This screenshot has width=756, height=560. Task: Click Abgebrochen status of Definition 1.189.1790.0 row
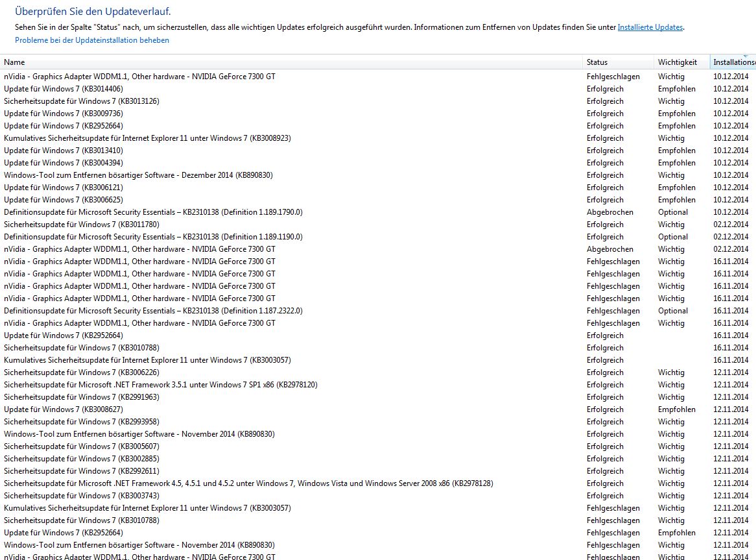610,212
